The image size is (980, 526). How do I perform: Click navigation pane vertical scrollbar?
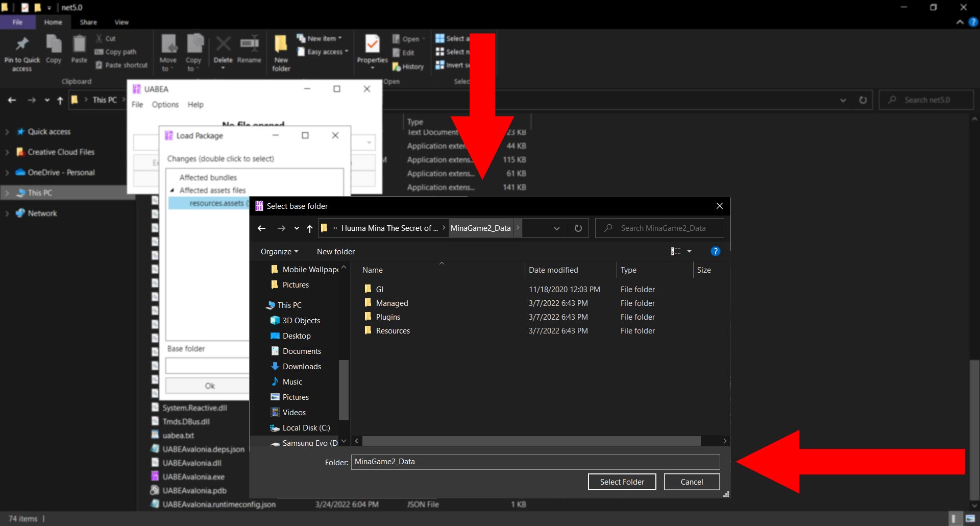344,389
